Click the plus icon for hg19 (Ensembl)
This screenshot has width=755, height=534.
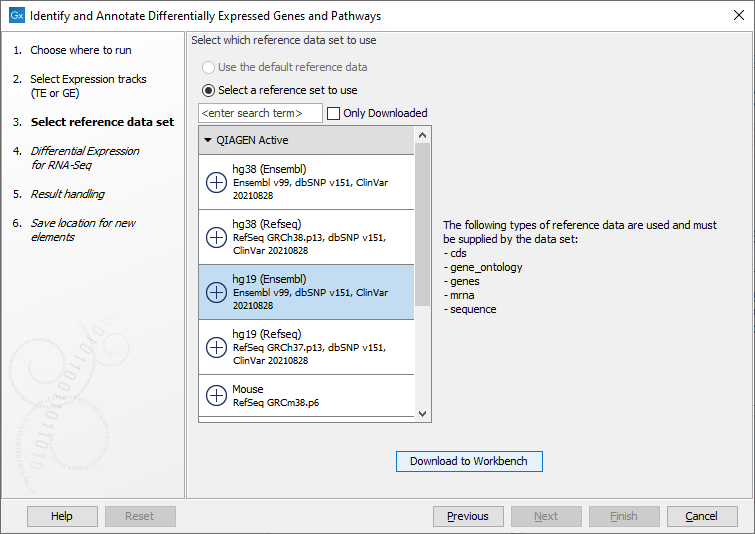point(216,292)
